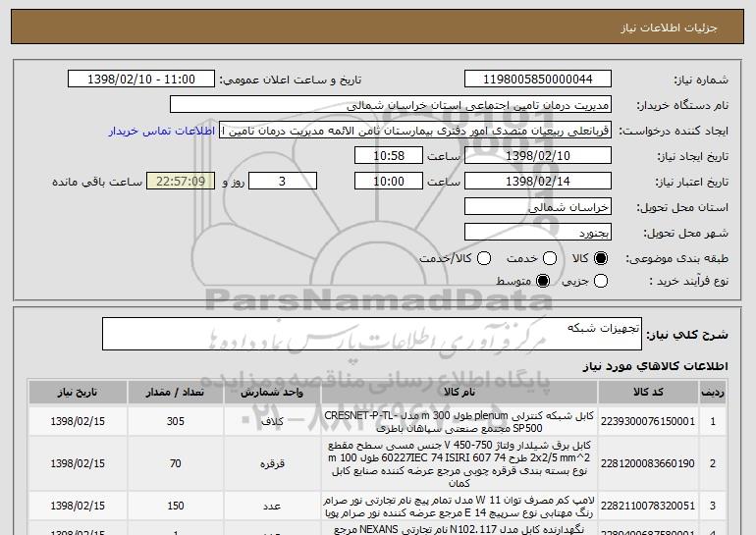This screenshot has width=756, height=535.
Task: Click the کد کالا column header
Action: click(648, 393)
